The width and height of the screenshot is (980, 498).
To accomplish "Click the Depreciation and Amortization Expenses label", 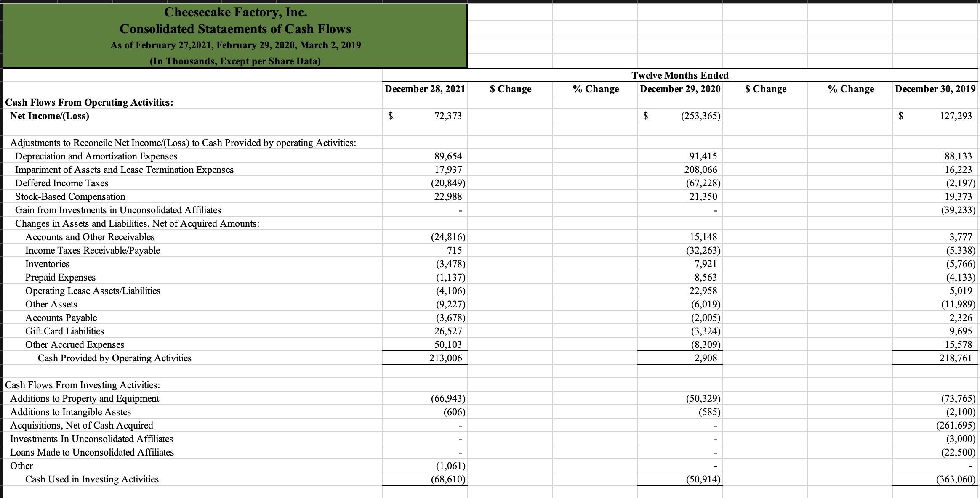I will (x=96, y=156).
